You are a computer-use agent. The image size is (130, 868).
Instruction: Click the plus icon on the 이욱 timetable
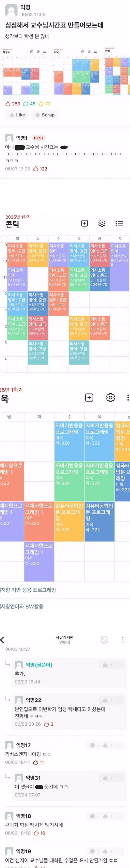tap(89, 398)
